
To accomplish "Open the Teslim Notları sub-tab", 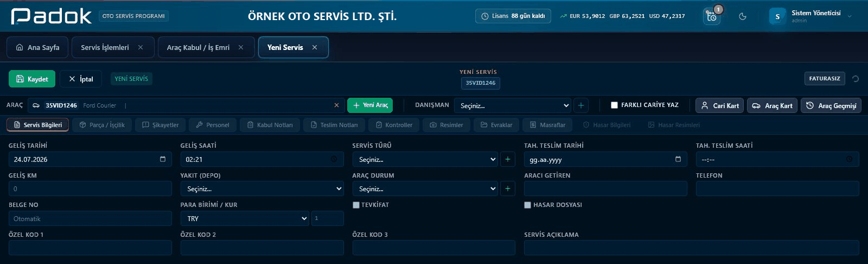I will coord(334,125).
